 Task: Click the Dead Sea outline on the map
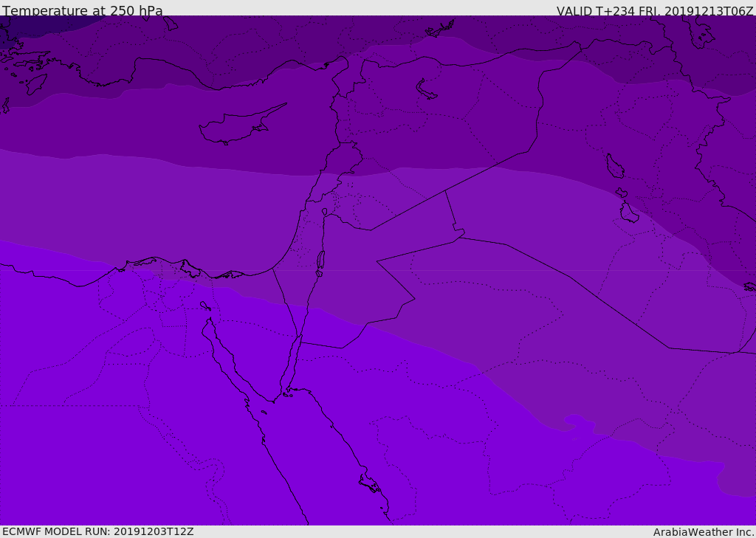pos(320,262)
